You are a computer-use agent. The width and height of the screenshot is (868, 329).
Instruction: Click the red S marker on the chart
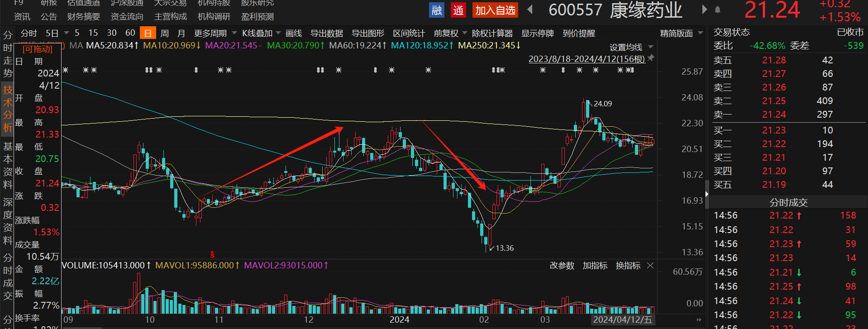(x=212, y=255)
